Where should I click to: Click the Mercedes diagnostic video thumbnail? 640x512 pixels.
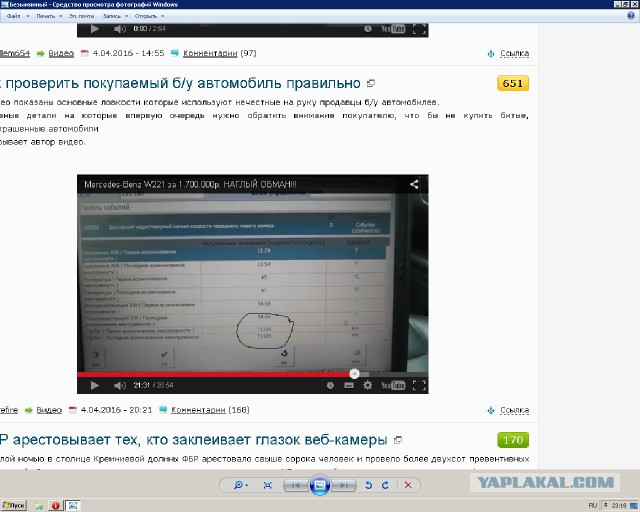coord(253,282)
